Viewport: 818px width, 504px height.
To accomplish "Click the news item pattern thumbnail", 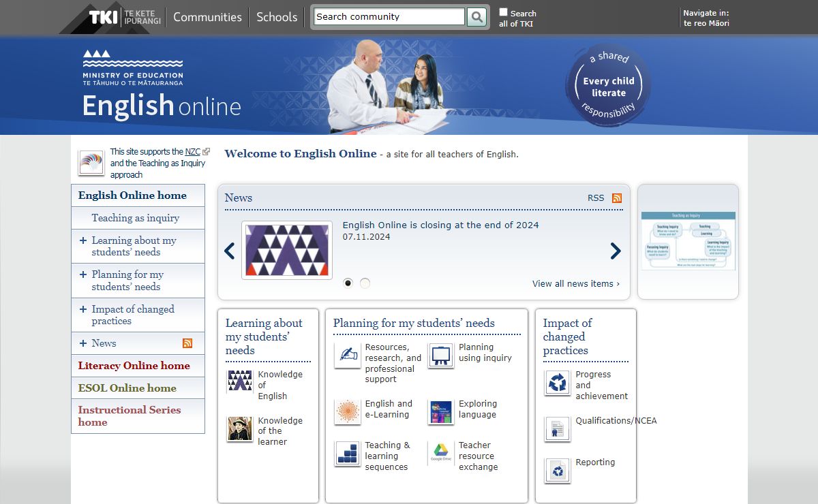I will pos(287,250).
